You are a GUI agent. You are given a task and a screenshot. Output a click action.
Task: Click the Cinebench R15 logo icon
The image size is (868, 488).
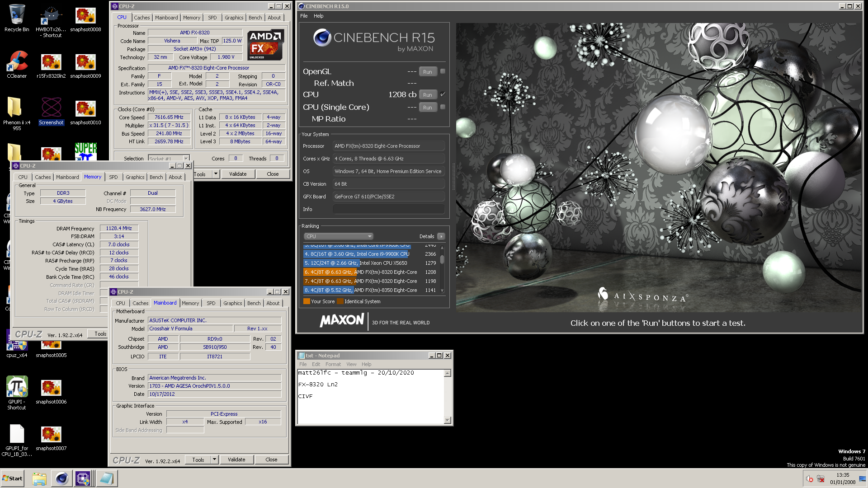322,38
